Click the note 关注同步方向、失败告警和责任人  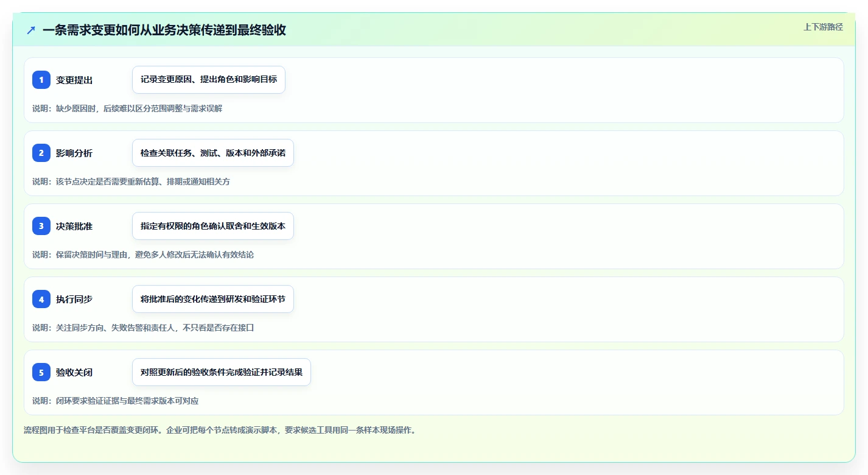point(143,328)
